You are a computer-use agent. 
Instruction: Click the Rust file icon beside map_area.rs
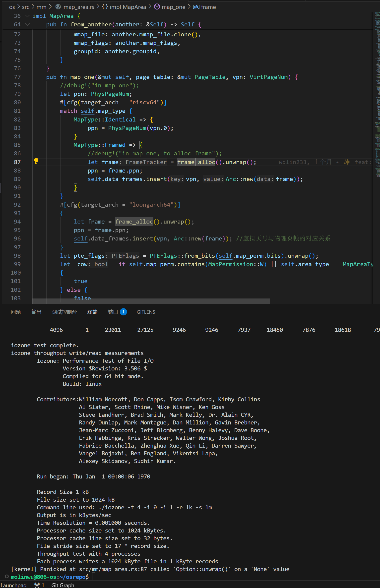pyautogui.click(x=58, y=7)
